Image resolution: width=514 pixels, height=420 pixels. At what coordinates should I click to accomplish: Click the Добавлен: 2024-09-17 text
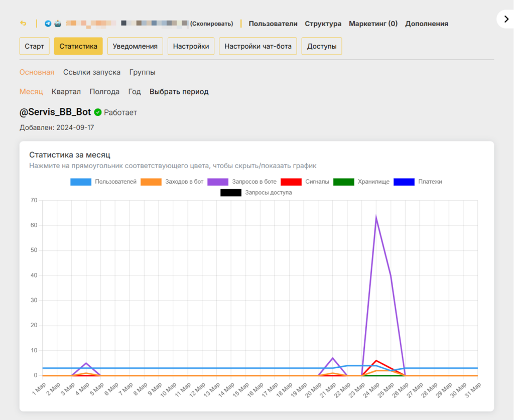[57, 127]
